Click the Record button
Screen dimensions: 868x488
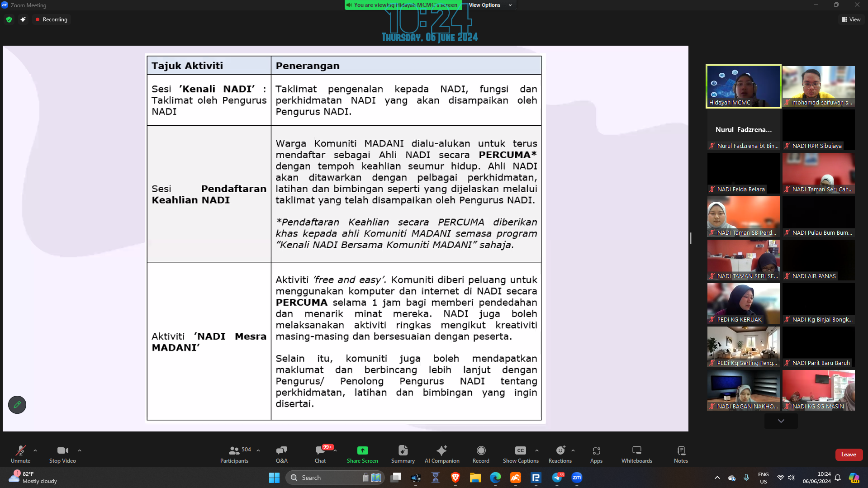coord(481,454)
